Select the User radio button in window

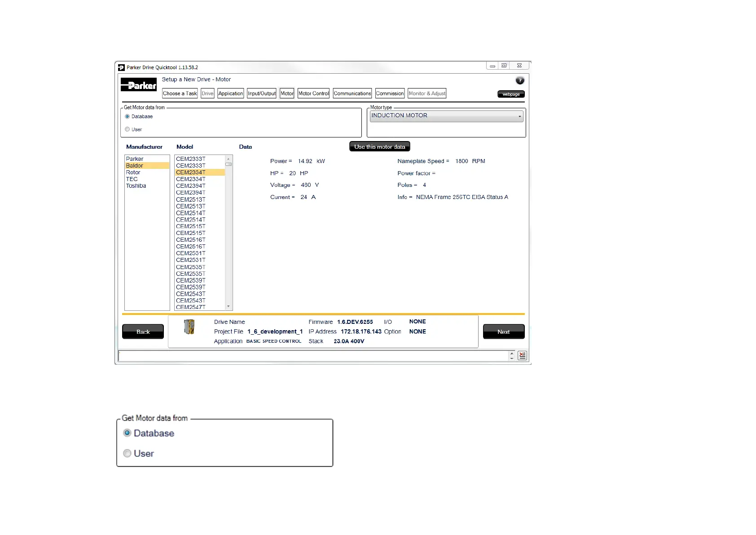point(127,129)
